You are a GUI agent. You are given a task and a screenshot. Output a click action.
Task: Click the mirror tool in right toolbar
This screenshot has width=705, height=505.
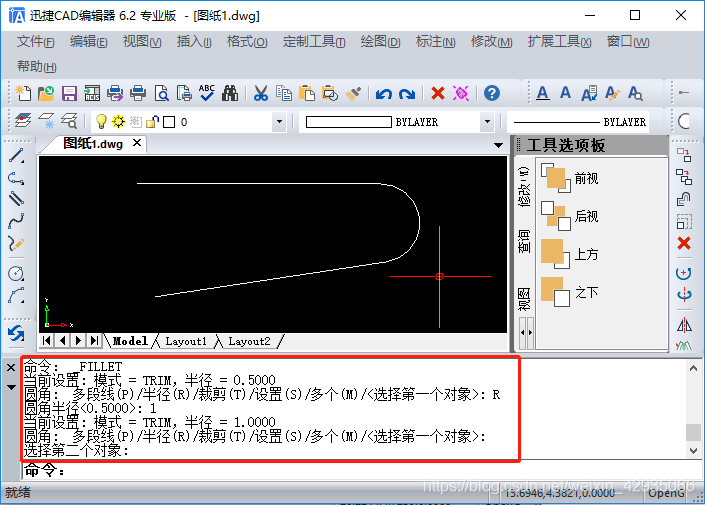(684, 325)
